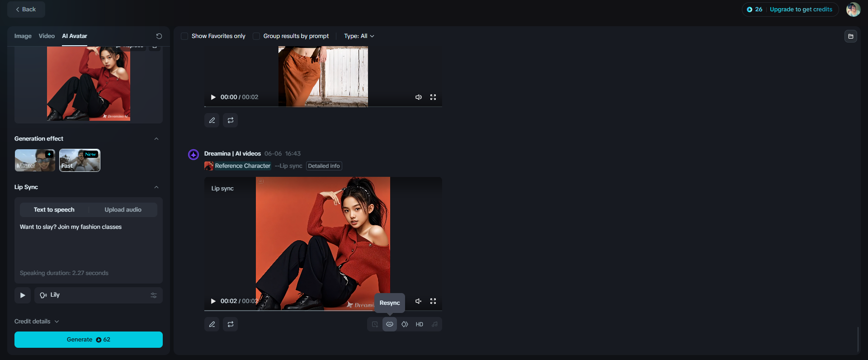This screenshot has width=868, height=360.
Task: Collapse the Generation effect section
Action: pos(156,139)
